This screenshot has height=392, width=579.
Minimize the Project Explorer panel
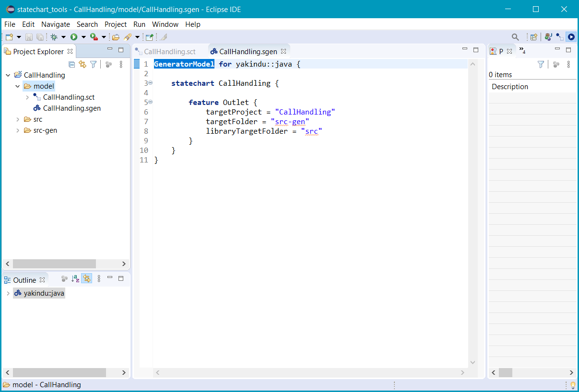pos(110,49)
